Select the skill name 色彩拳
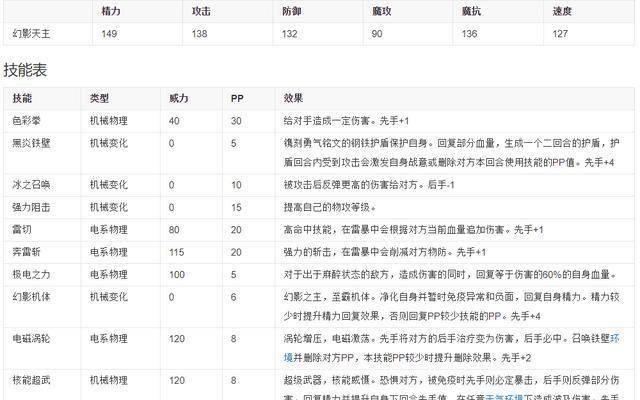The image size is (640, 400). 26,121
